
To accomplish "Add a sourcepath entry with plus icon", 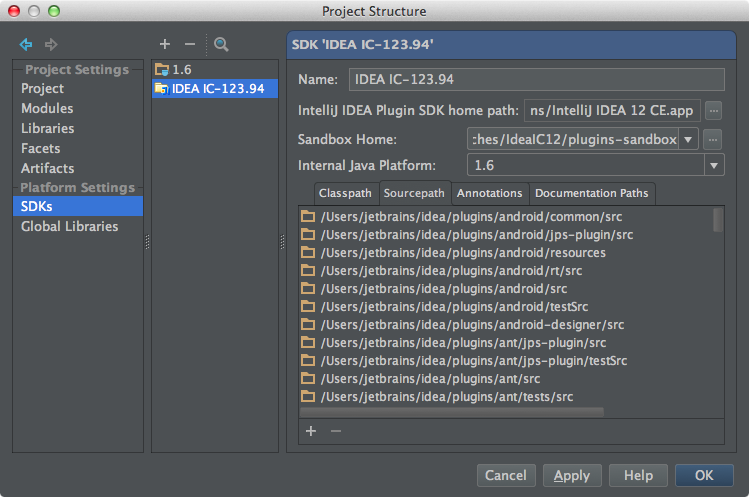I will (311, 431).
